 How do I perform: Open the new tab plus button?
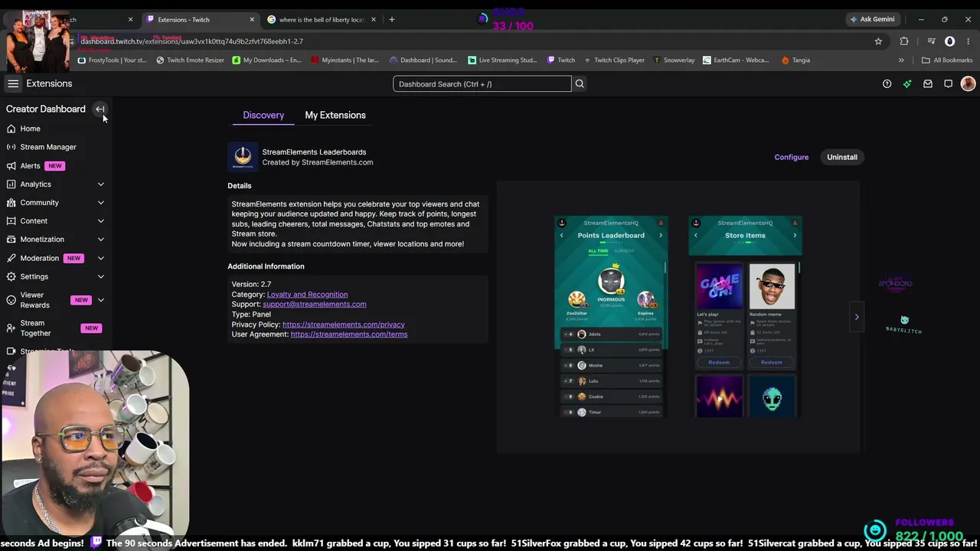(391, 19)
